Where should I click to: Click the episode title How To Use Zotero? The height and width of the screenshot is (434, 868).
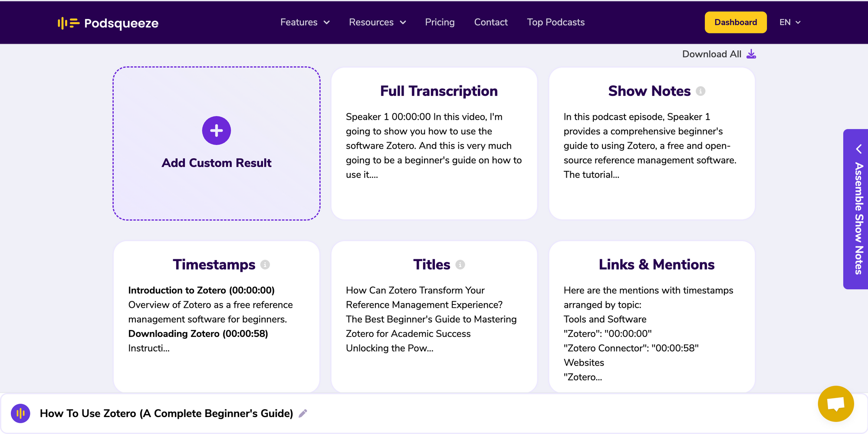(x=167, y=414)
